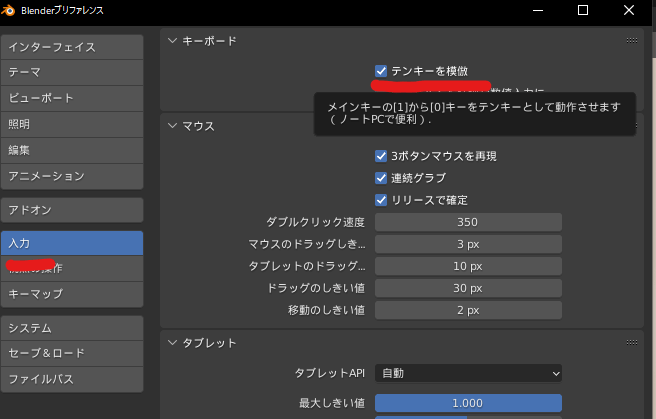Select the 入力 section

pyautogui.click(x=72, y=243)
